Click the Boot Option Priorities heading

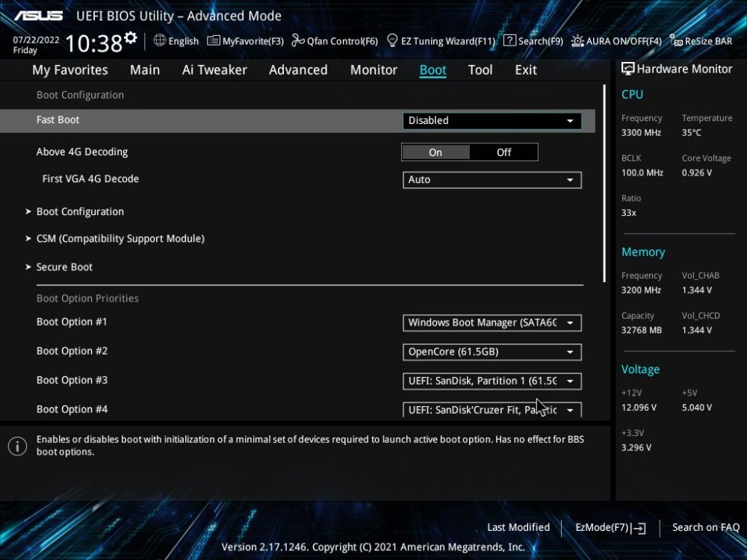[x=87, y=299]
